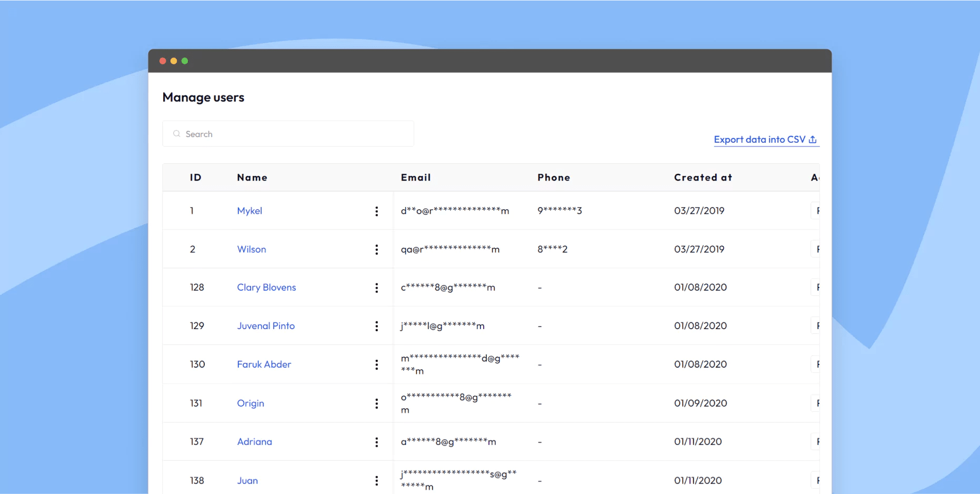Open the three-dot menu for Wilson
980x494 pixels.
pyautogui.click(x=376, y=250)
